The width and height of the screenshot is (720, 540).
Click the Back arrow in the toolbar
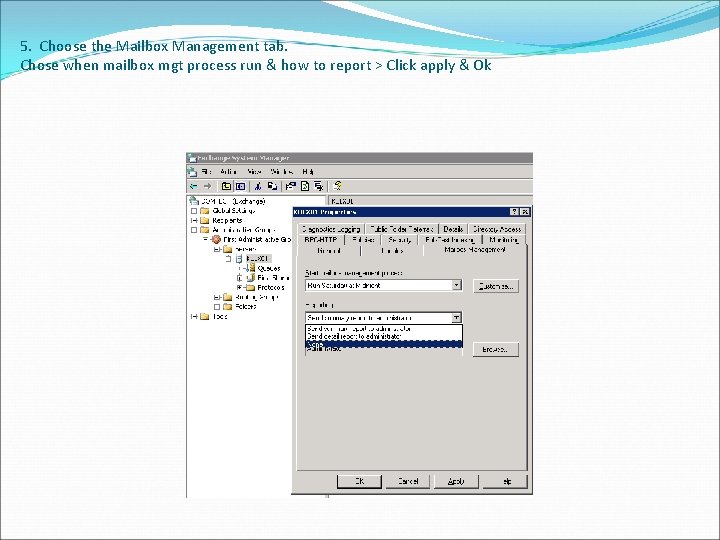(x=193, y=186)
